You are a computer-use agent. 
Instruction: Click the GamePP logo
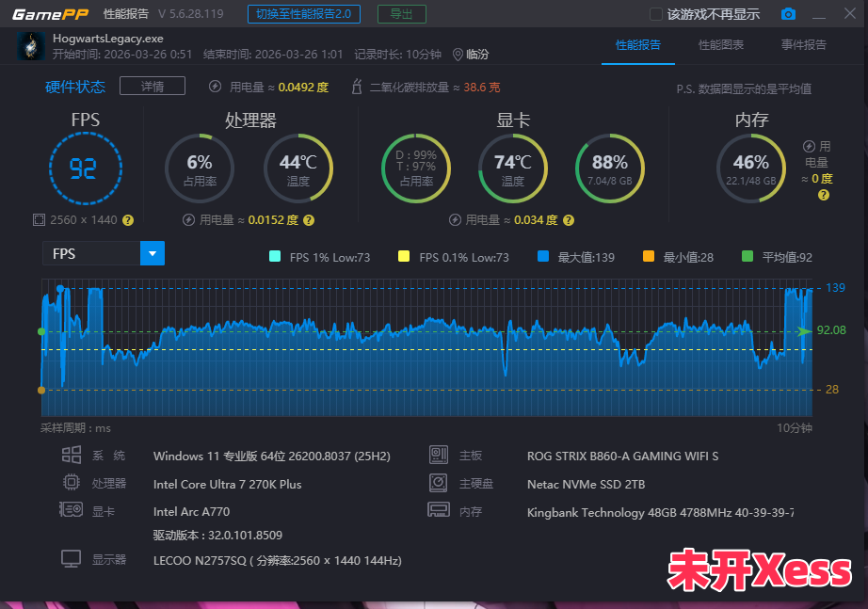coord(51,14)
